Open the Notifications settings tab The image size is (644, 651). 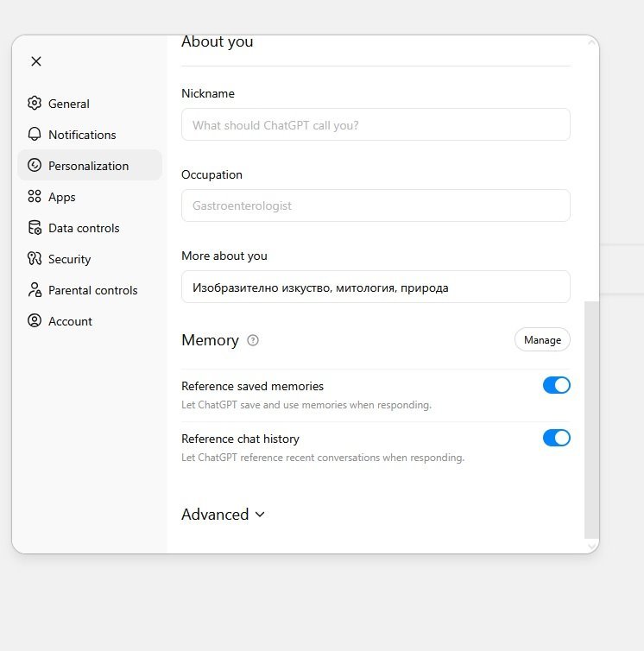pyautogui.click(x=82, y=135)
